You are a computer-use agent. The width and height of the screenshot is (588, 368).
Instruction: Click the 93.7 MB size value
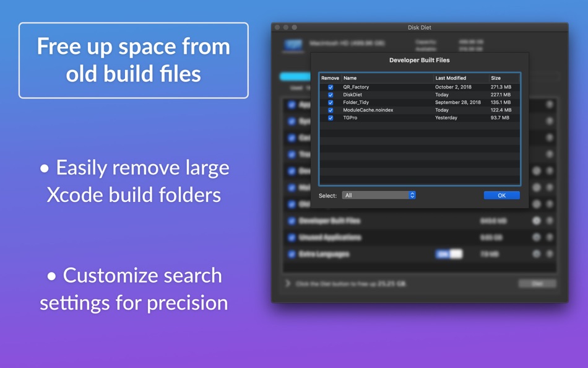pos(499,118)
